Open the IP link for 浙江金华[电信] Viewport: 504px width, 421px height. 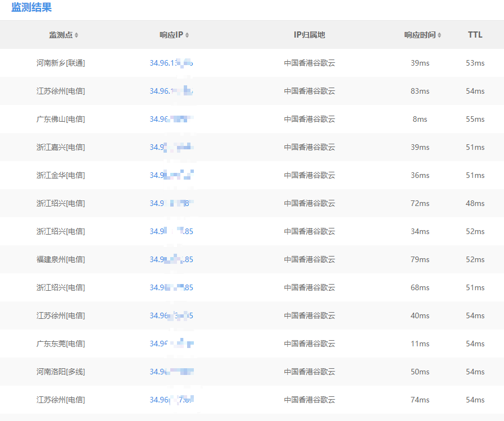pos(171,175)
